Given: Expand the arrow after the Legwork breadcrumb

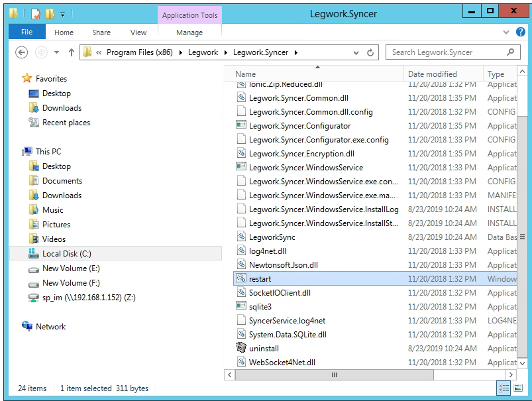Looking at the screenshot, I should pos(226,52).
